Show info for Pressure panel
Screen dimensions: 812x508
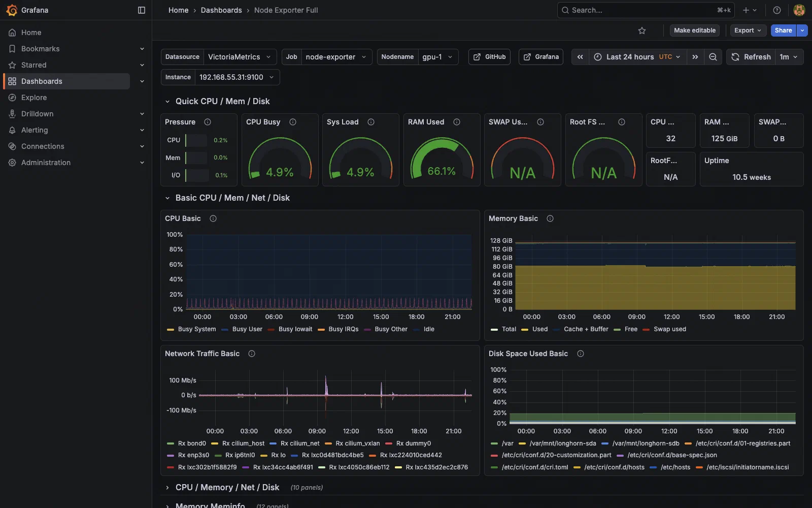[208, 122]
